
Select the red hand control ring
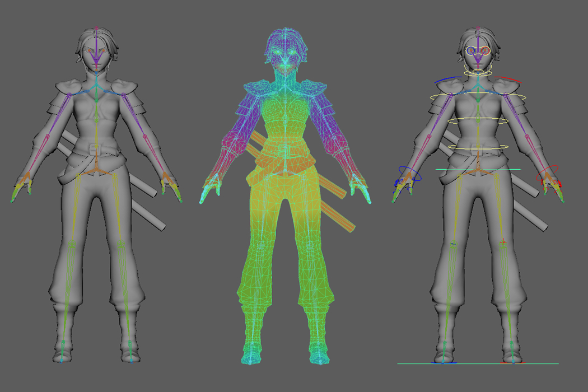click(x=547, y=173)
